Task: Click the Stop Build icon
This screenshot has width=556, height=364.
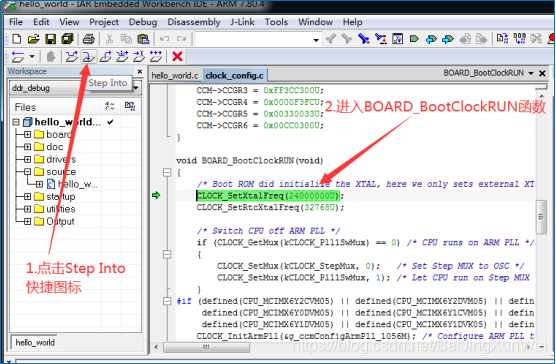Action: coord(536,39)
